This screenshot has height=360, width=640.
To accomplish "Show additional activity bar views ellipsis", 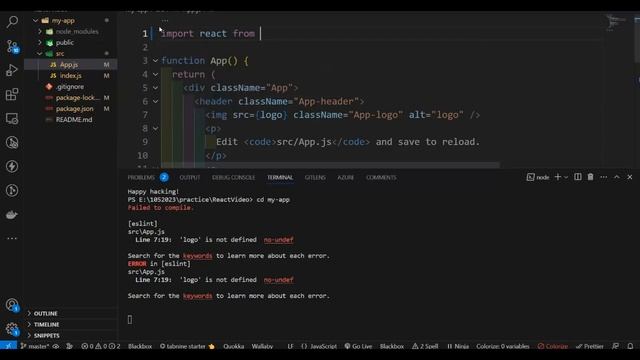I will pos(12,238).
